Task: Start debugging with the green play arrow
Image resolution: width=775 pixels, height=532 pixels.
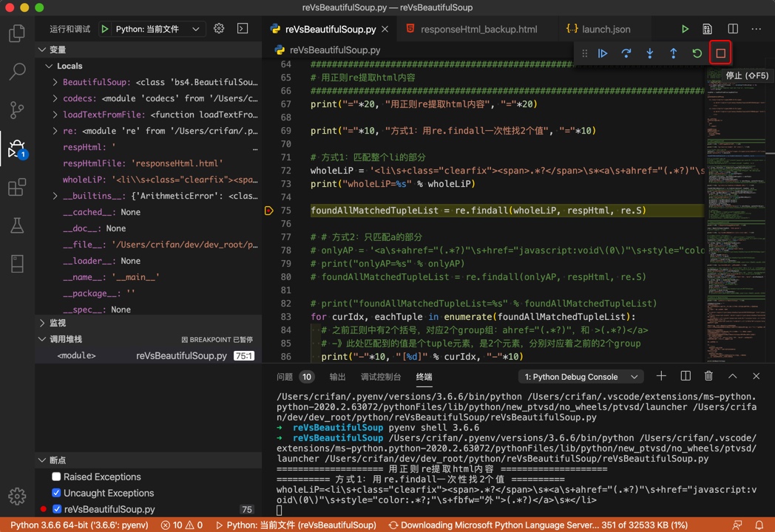Action: 105,29
